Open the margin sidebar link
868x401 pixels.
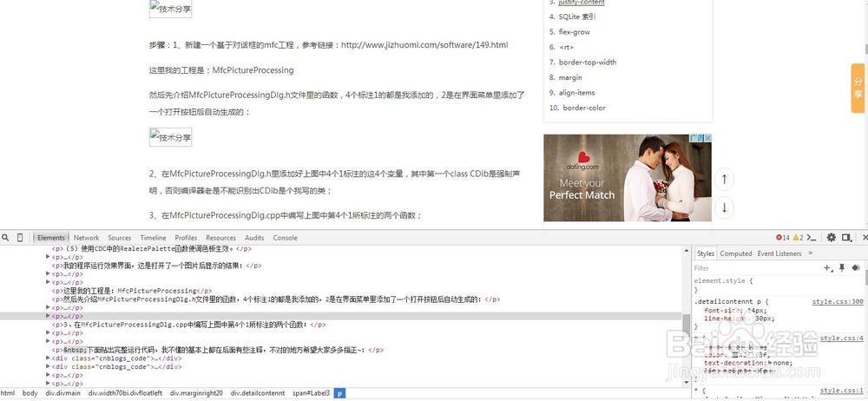pyautogui.click(x=570, y=77)
